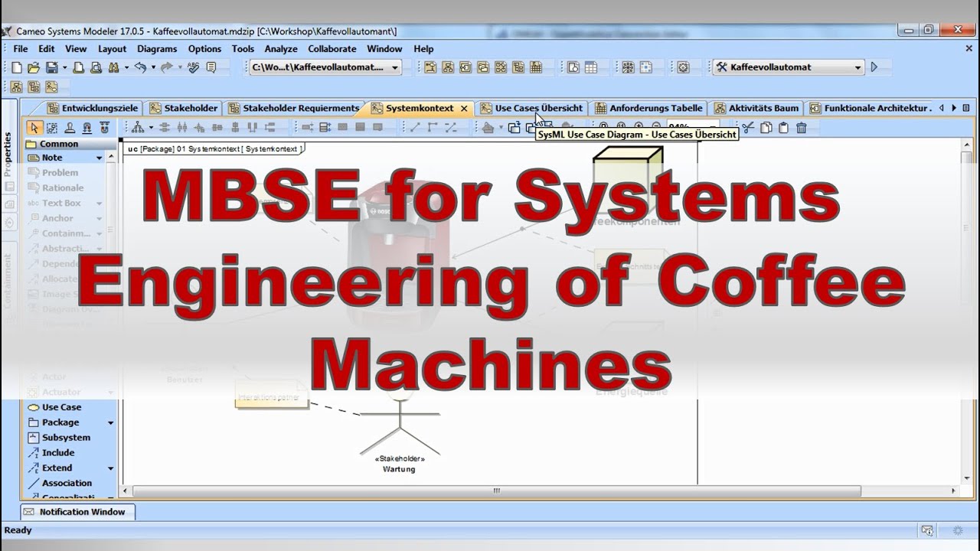Click the relation map icon
Viewport: 980px width, 551px height.
click(628, 67)
